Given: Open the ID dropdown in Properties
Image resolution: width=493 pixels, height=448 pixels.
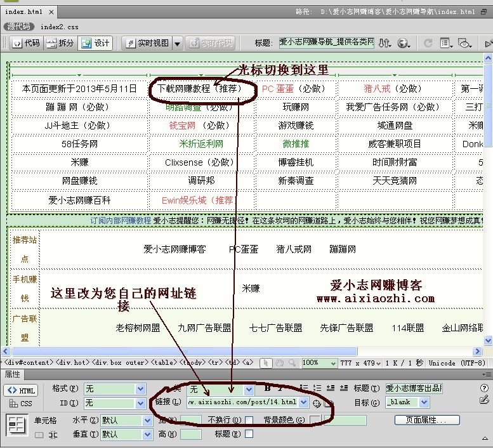Looking at the screenshot, I should pos(141,404).
